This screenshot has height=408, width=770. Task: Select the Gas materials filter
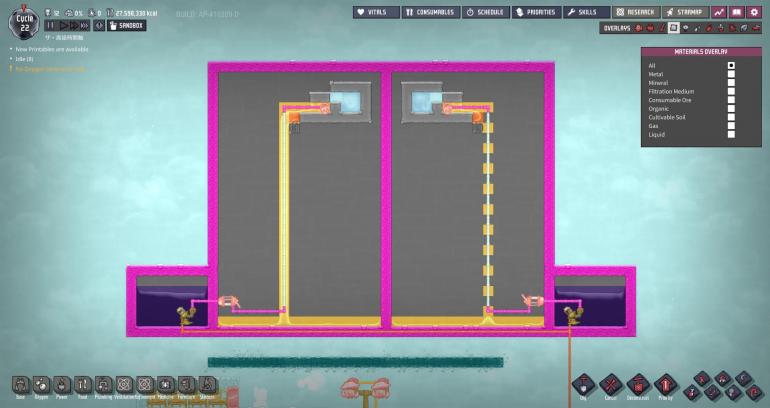click(x=731, y=126)
